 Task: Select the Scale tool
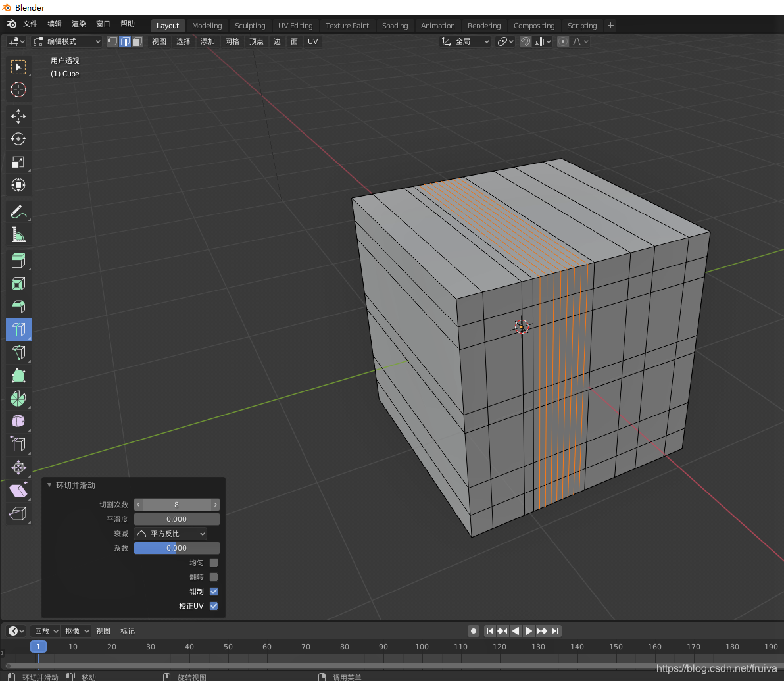[18, 162]
